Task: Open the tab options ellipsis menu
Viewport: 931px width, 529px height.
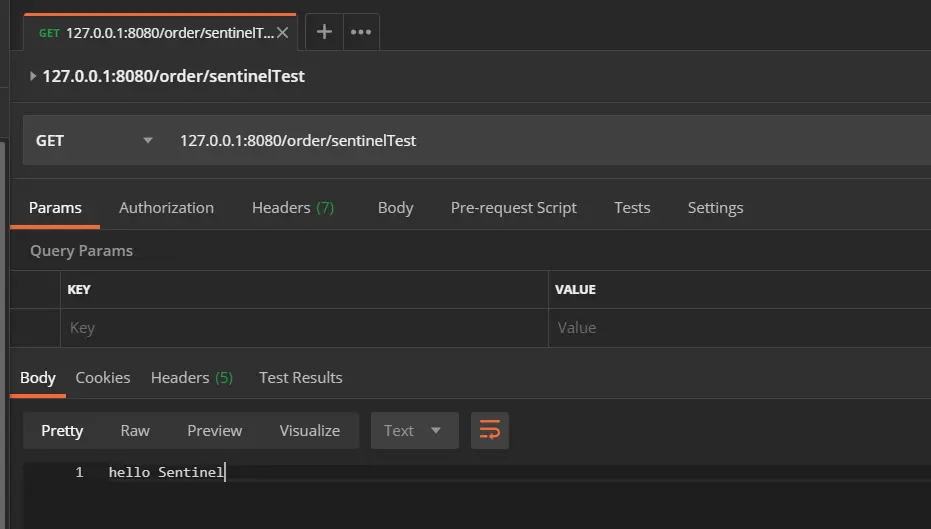Action: 361,32
